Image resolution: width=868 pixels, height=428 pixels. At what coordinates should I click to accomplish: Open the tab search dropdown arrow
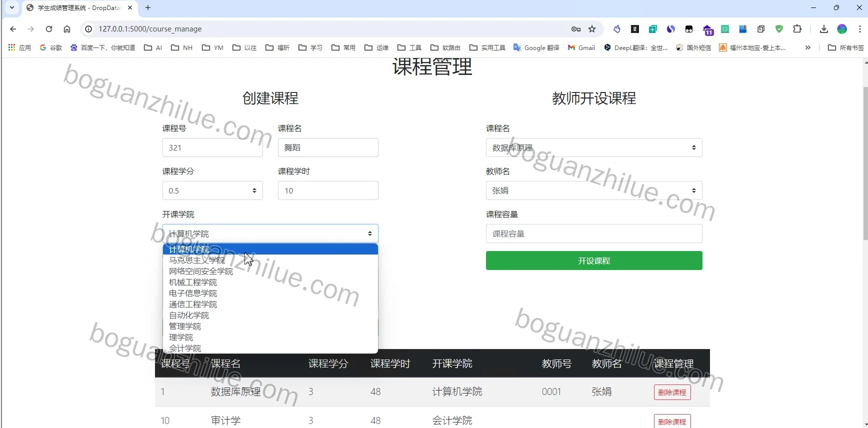(x=12, y=7)
